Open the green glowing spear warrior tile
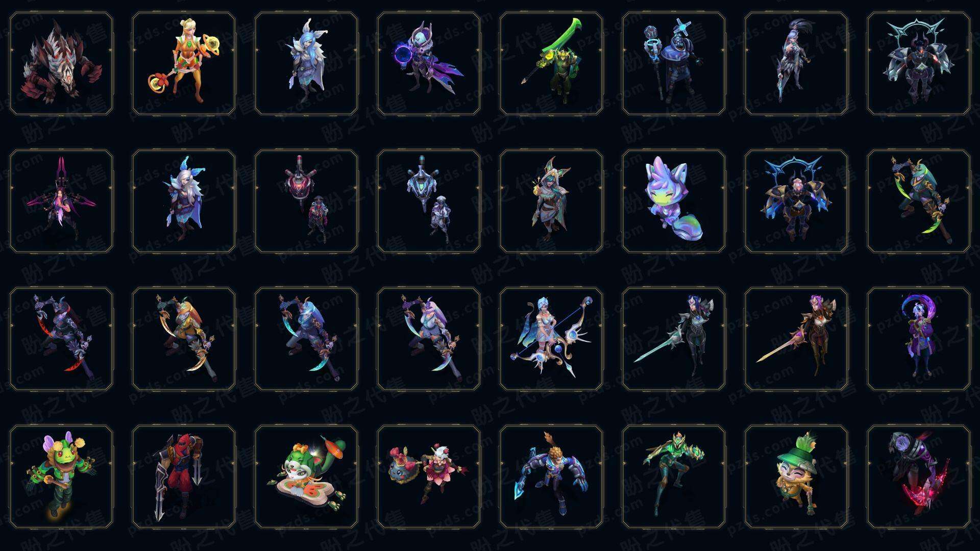Screen dimensions: 980x551 pyautogui.click(x=551, y=64)
